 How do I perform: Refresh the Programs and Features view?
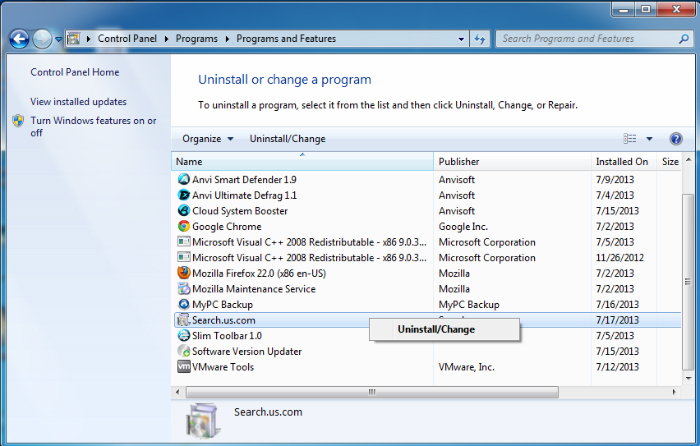[480, 39]
